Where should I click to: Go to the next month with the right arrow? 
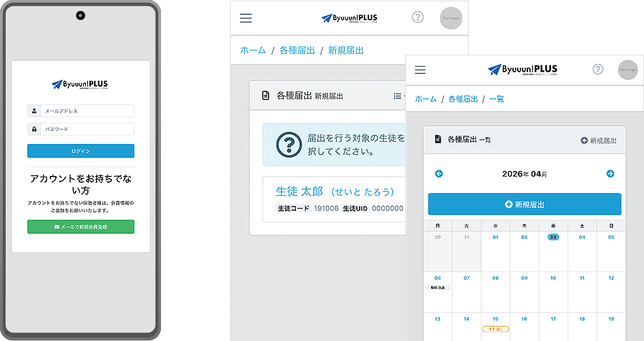611,174
